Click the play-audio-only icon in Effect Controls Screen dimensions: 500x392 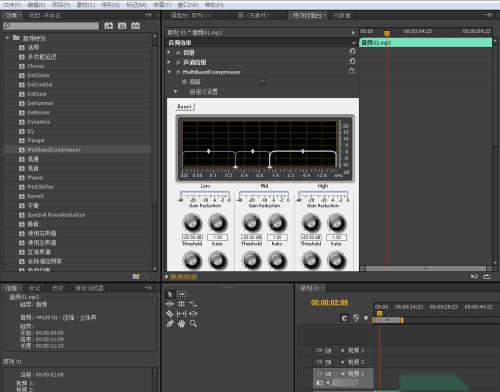click(x=474, y=277)
